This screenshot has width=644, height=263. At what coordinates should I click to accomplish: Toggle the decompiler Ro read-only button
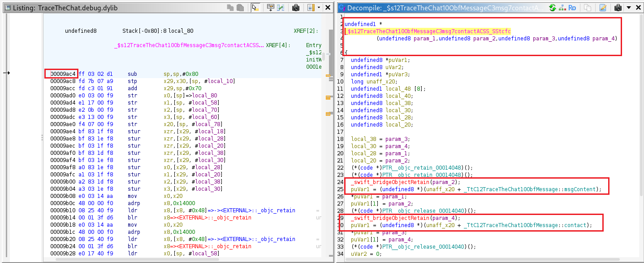point(572,8)
